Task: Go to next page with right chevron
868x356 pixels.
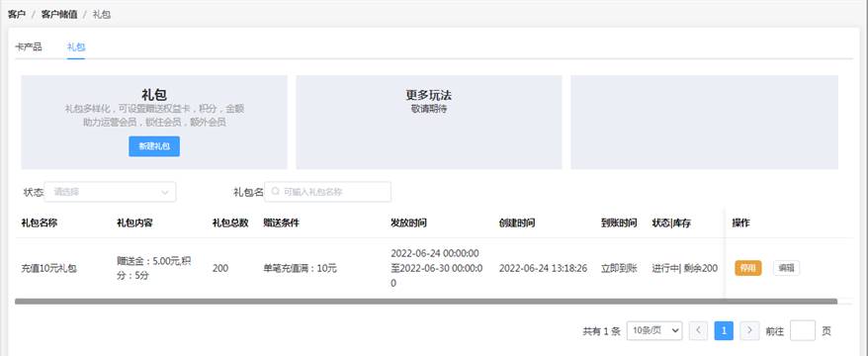Action: click(x=749, y=330)
